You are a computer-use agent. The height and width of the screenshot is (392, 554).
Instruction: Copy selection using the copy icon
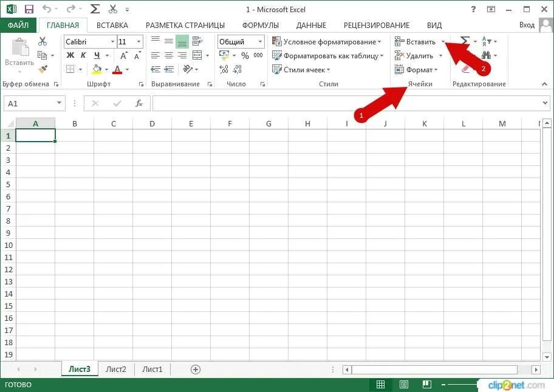pos(42,55)
